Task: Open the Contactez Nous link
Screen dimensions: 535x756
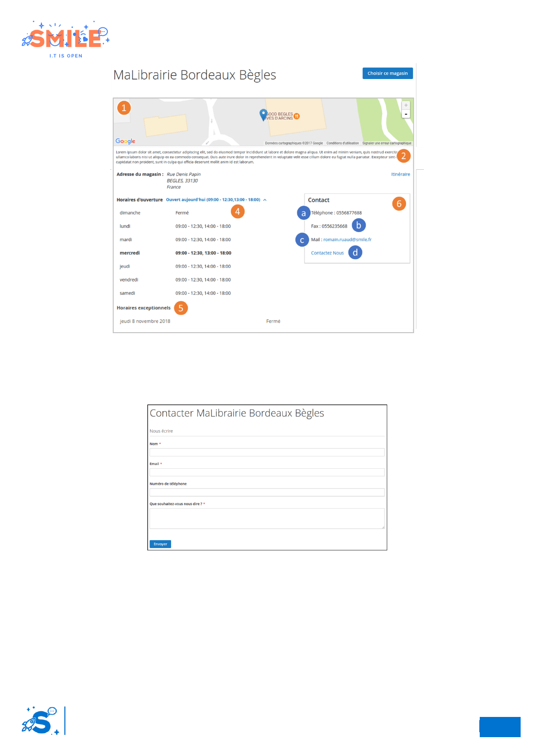Action: 327,253
